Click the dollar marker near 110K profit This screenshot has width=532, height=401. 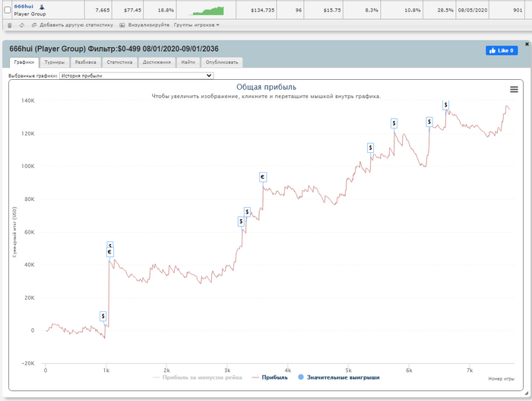click(x=371, y=148)
